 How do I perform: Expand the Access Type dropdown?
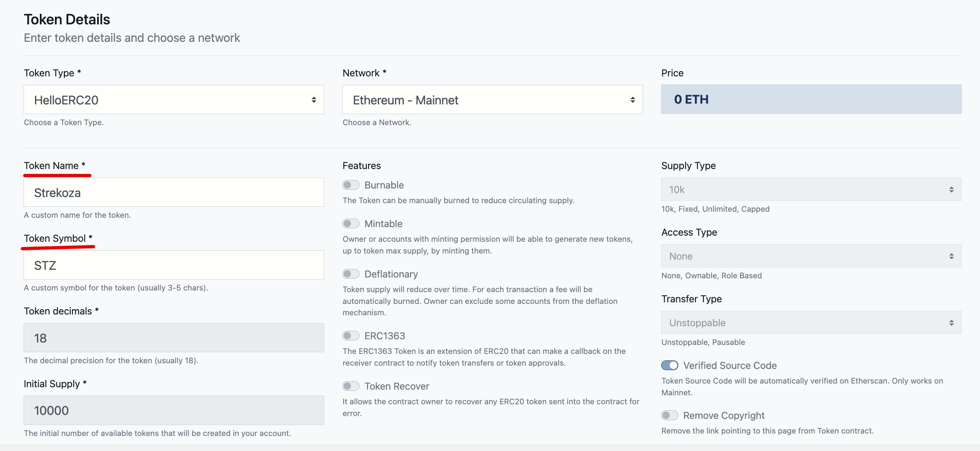[811, 256]
